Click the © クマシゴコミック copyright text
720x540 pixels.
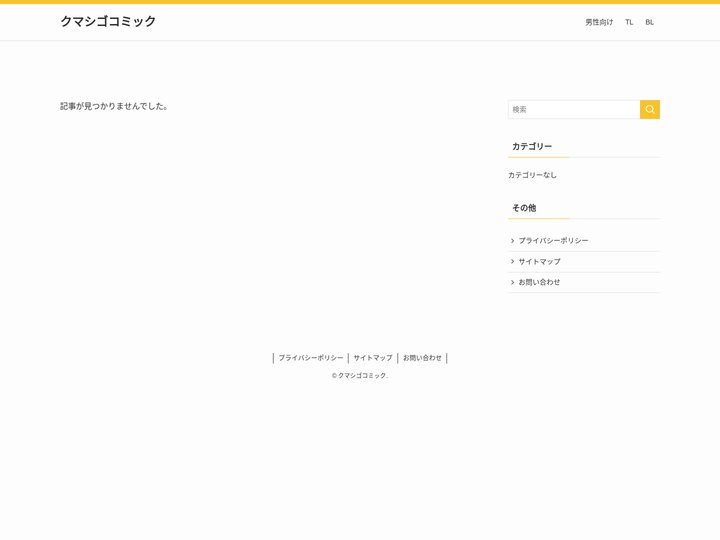click(x=360, y=375)
